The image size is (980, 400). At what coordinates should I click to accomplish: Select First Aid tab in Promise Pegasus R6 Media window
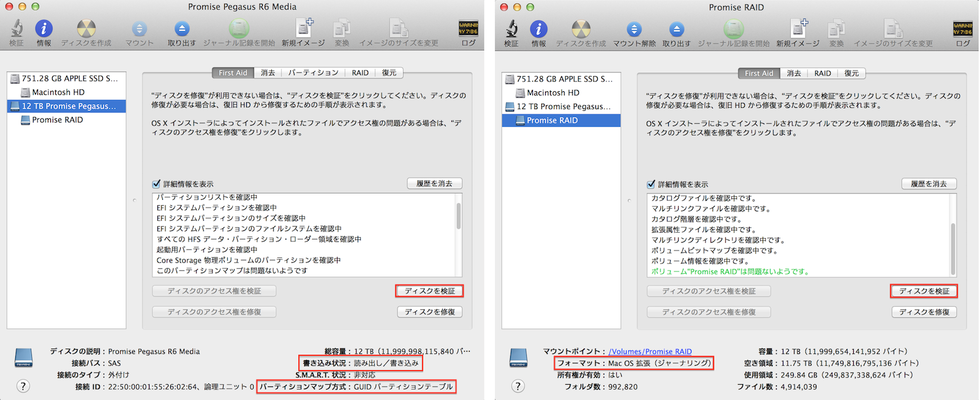(x=233, y=72)
